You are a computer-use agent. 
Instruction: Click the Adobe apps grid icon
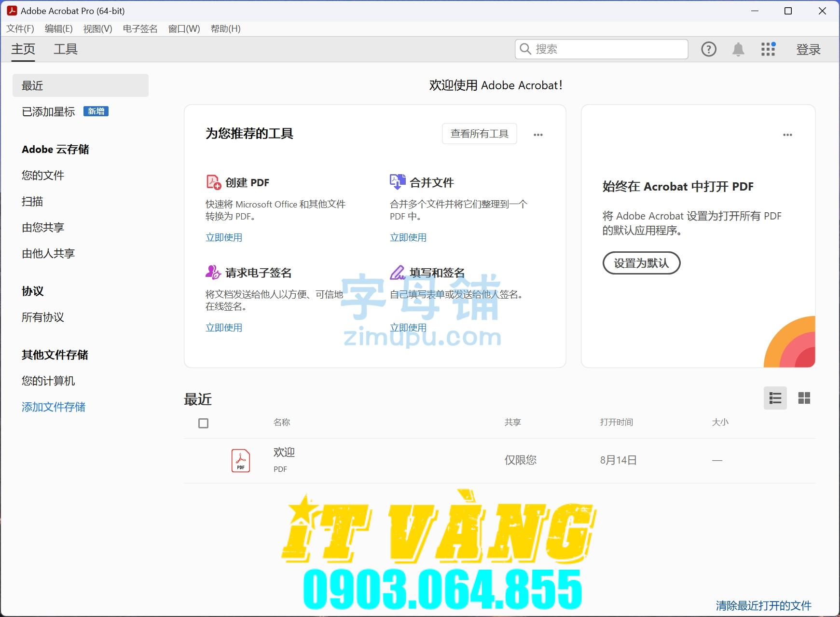pos(768,49)
